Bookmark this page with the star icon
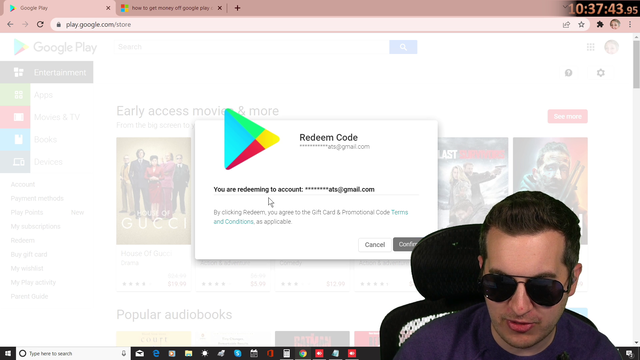Screen dimensions: 640x360 [581, 24]
